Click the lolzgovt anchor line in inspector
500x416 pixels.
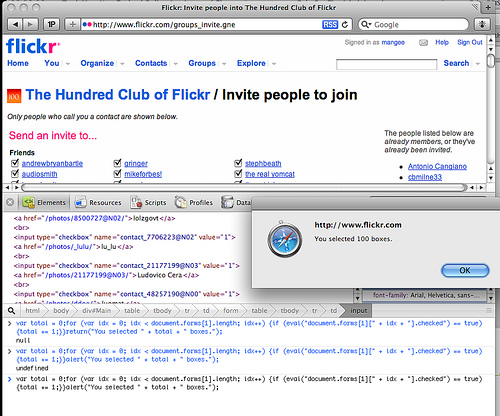(x=94, y=218)
